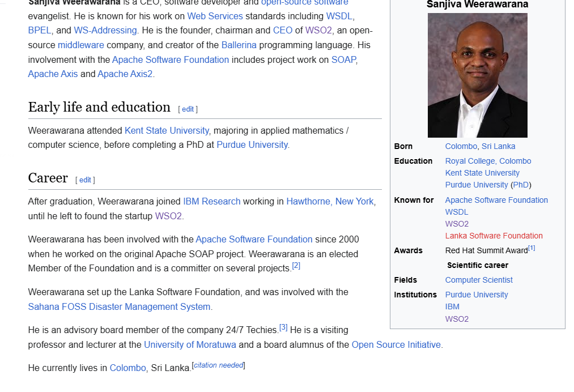Open Kent State University link in body text

point(167,131)
